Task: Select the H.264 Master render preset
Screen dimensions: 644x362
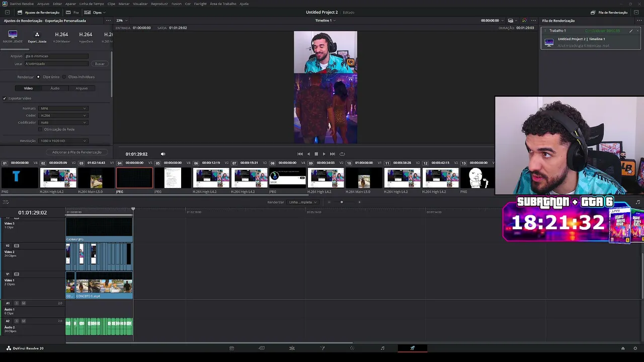Action: tap(61, 37)
